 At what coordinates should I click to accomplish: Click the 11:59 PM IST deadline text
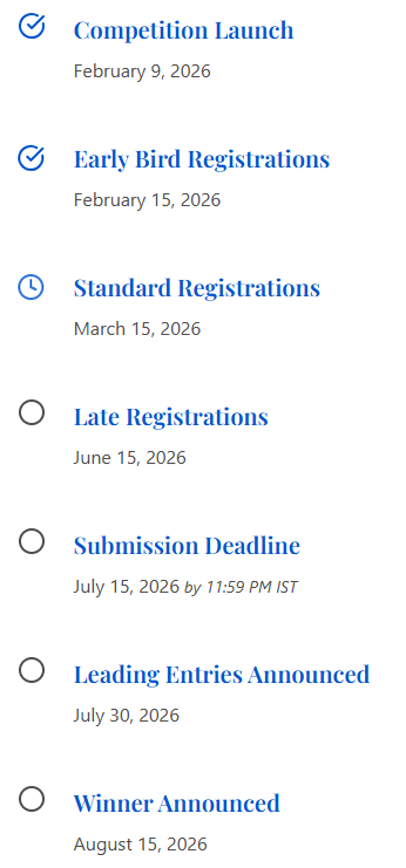[252, 587]
